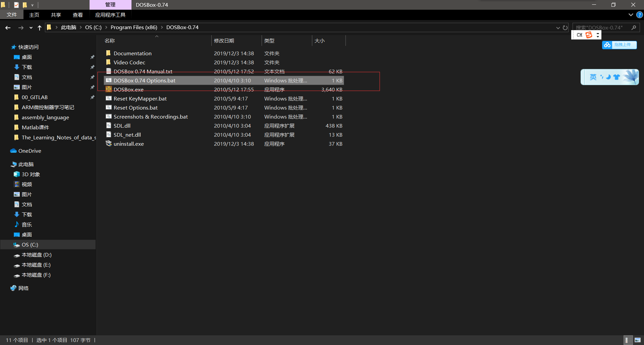Click the Sogou input method S icon
Image resolution: width=644 pixels, height=345 pixels.
pyautogui.click(x=589, y=35)
